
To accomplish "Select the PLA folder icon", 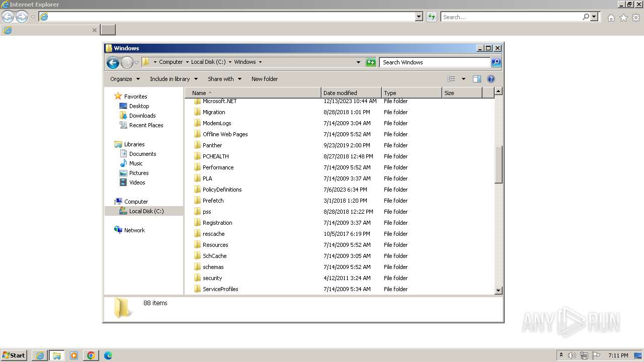I will click(197, 178).
